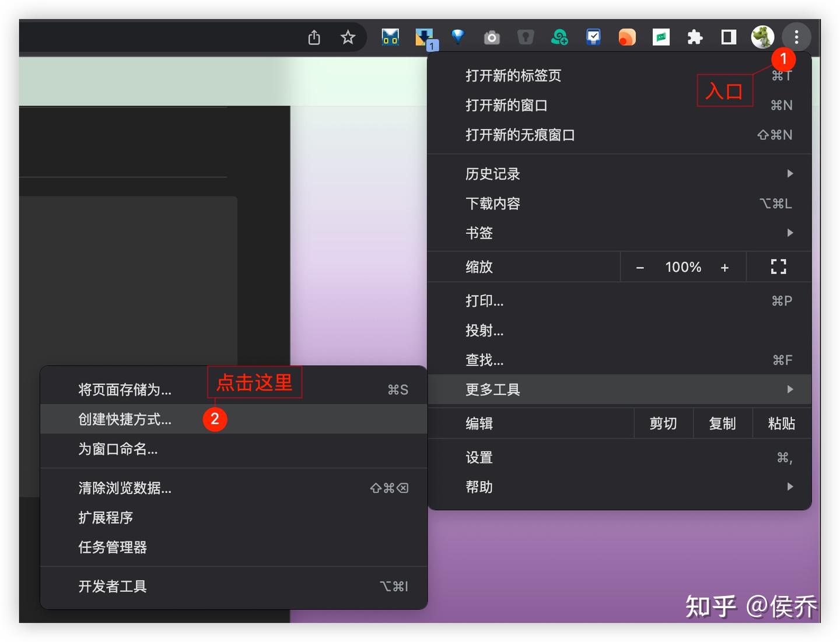Expand the 历史记录 submenu arrow
The width and height of the screenshot is (840, 642).
(790, 173)
